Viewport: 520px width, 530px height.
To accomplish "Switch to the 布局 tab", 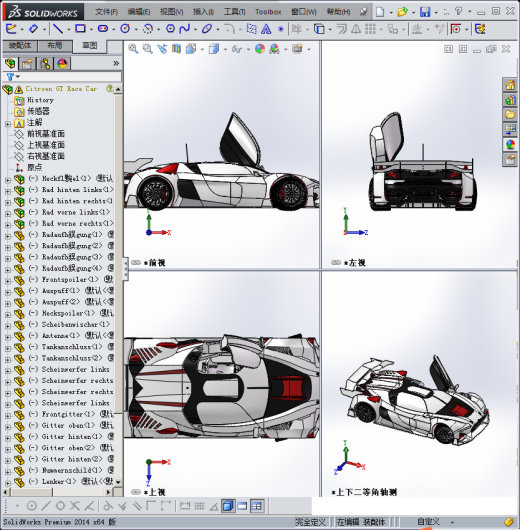I will (55, 46).
